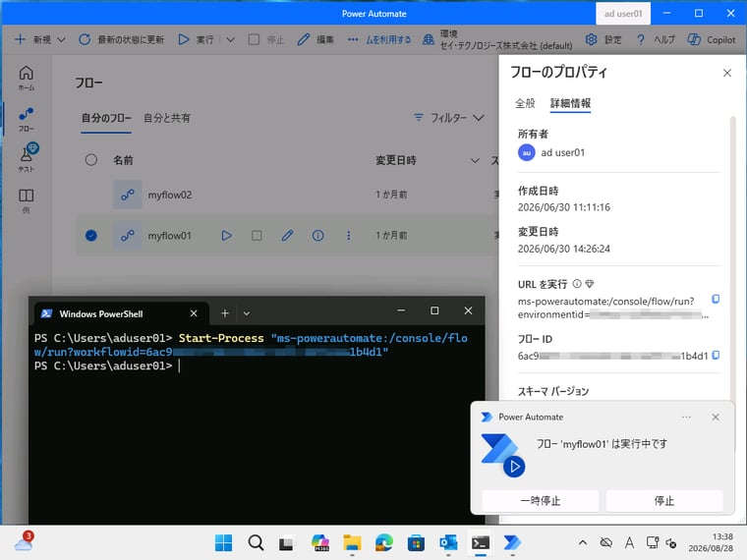The height and width of the screenshot is (560, 747).
Task: Click the ad user01 account button
Action: 623,14
